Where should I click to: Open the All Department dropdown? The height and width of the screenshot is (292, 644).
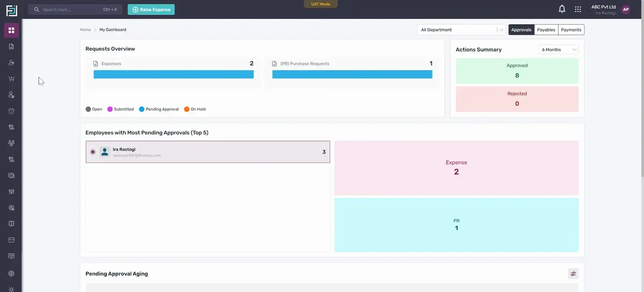[462, 30]
